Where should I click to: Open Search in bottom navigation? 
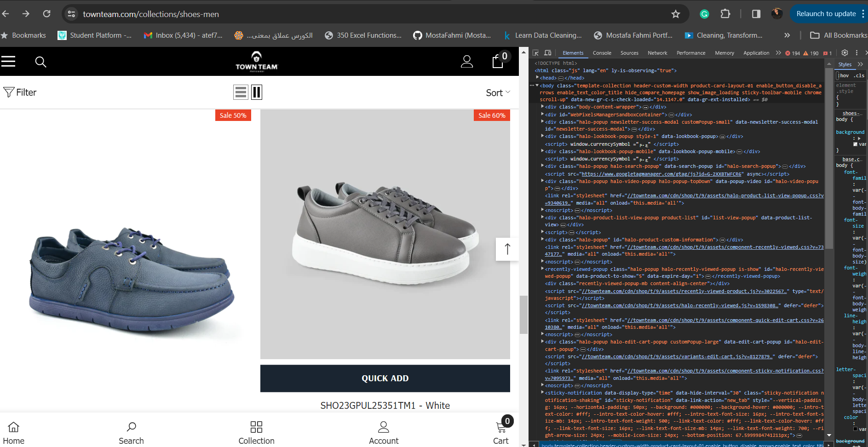tap(131, 433)
